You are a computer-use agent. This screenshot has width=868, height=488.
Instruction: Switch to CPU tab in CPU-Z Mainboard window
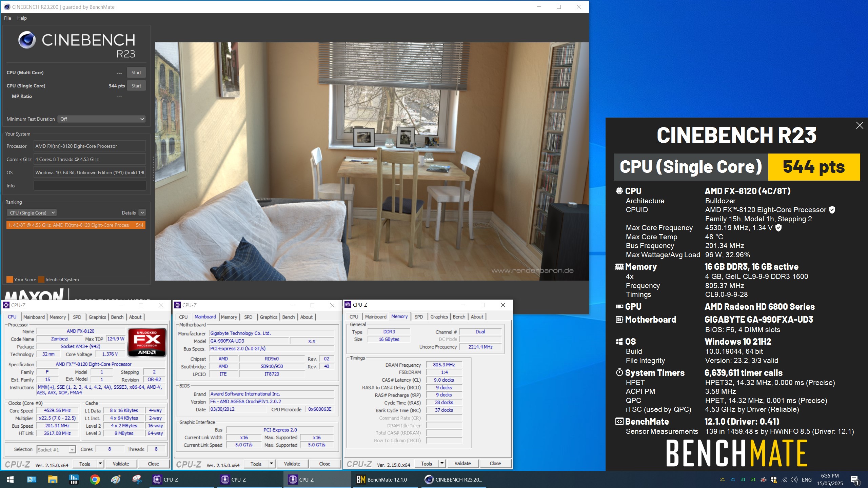[183, 317]
